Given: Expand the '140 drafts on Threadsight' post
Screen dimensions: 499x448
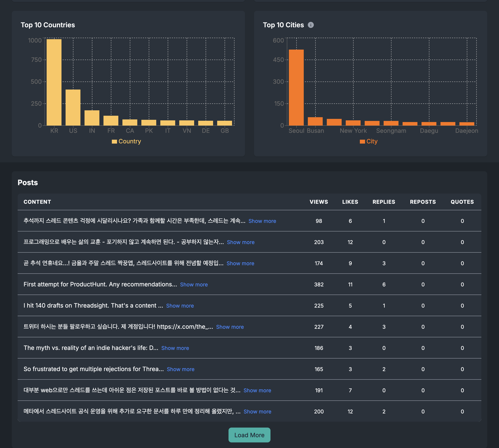Looking at the screenshot, I should coord(180,306).
